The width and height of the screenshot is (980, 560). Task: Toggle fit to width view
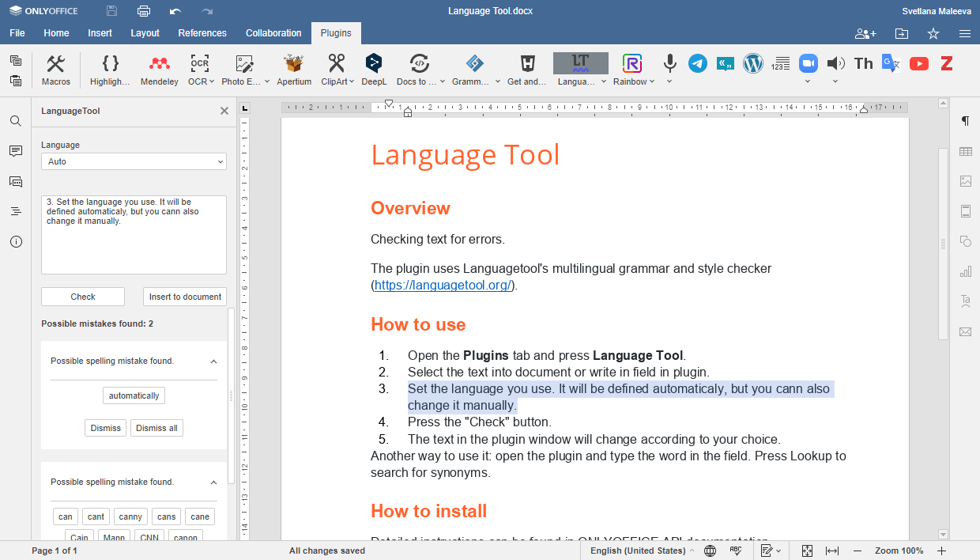pyautogui.click(x=832, y=551)
